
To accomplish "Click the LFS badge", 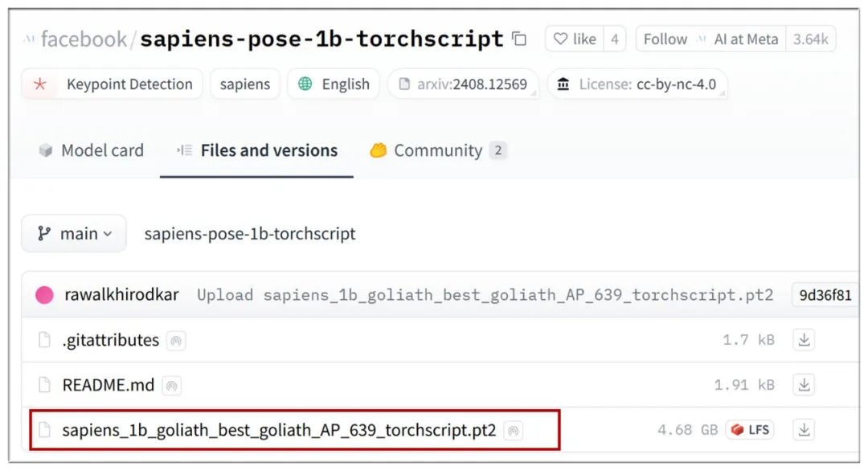I will [750, 429].
